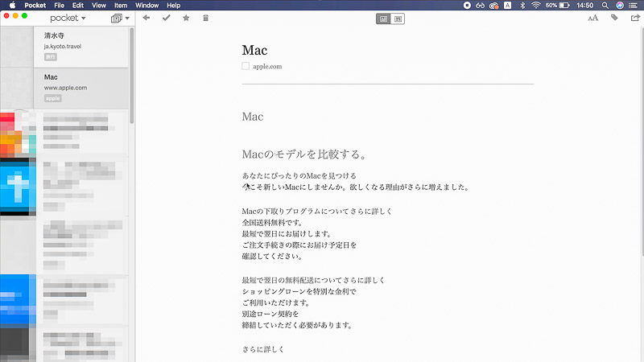Click the screen recording stop icon

(x=467, y=6)
